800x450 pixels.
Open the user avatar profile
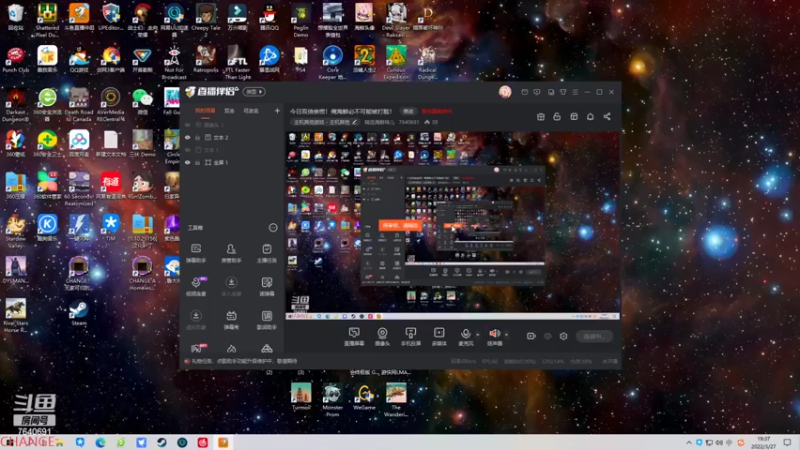505,92
